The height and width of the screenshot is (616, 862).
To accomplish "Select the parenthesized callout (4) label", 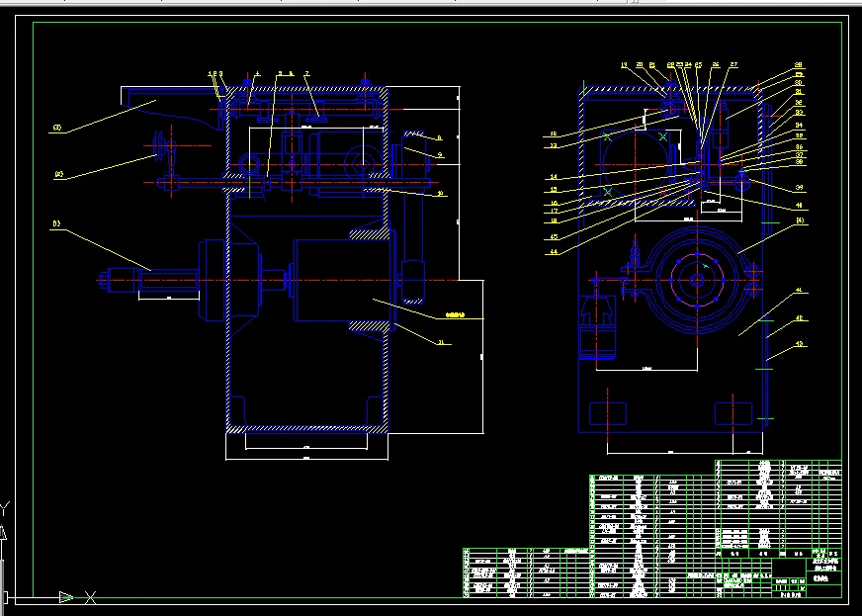I will (x=800, y=220).
